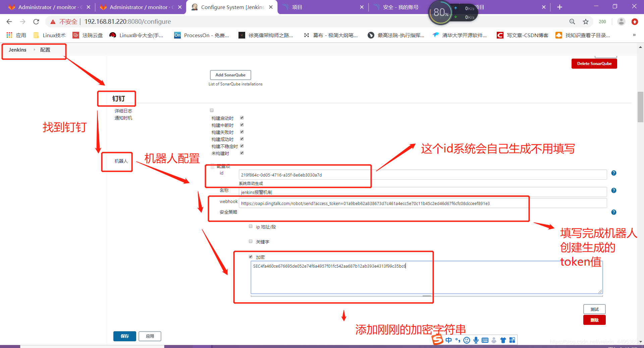Uncheck the 构建失败时 checkbox

(242, 132)
